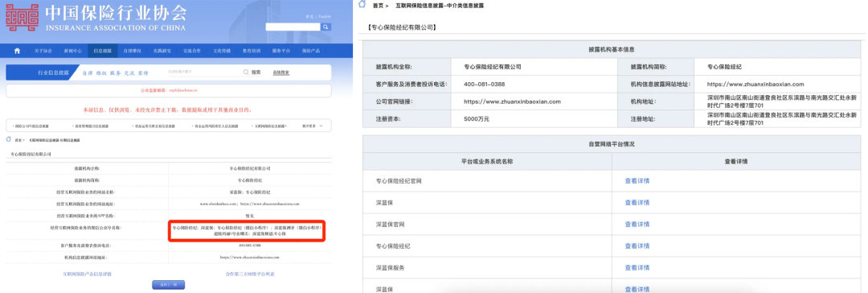Open the 互联网保险产品信息详情 link
The width and height of the screenshot is (868, 293).
(x=87, y=274)
